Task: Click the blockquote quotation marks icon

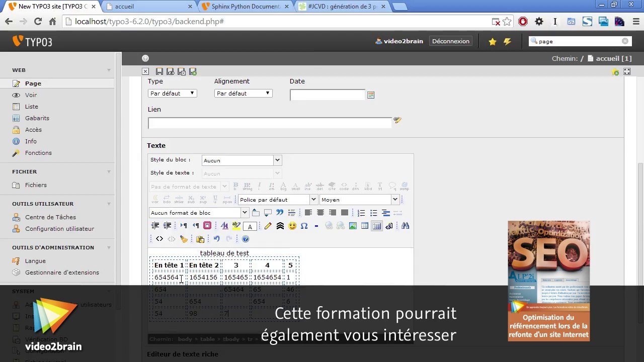Action: pyautogui.click(x=280, y=213)
